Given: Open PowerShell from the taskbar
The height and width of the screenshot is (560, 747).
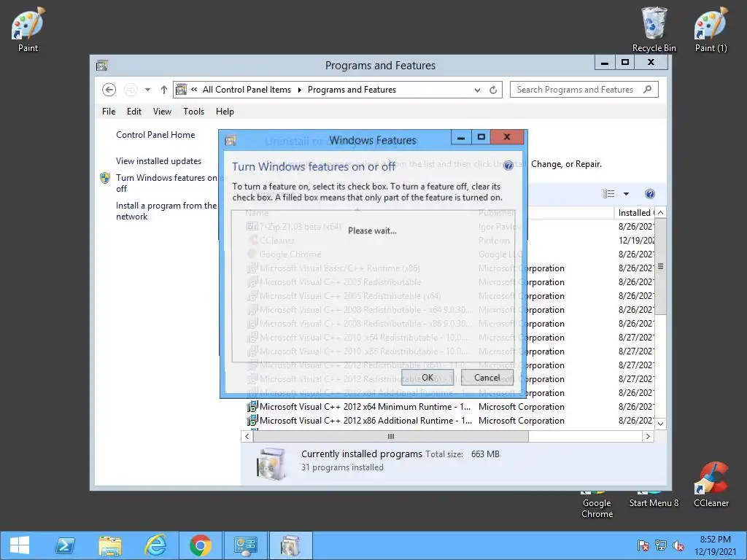Looking at the screenshot, I should point(65,545).
